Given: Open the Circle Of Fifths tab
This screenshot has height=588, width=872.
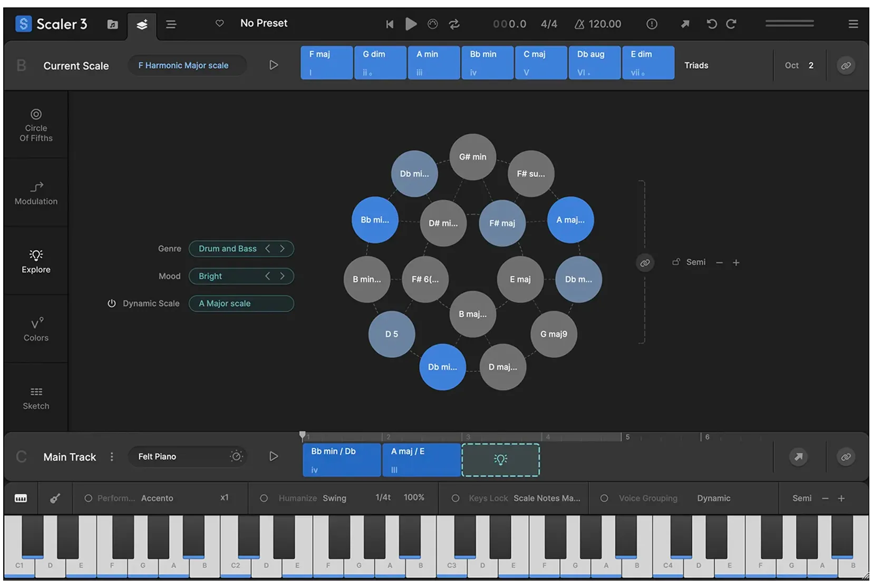Looking at the screenshot, I should tap(36, 125).
